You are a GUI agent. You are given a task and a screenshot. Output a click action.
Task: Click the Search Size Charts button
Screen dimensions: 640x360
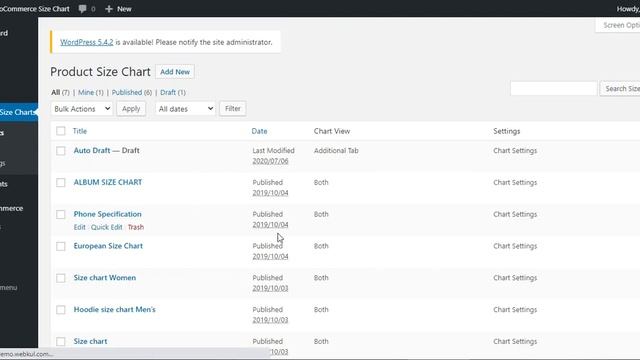(x=620, y=89)
